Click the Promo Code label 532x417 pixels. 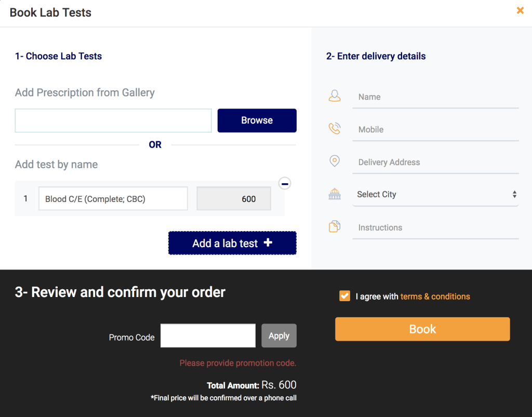131,338
